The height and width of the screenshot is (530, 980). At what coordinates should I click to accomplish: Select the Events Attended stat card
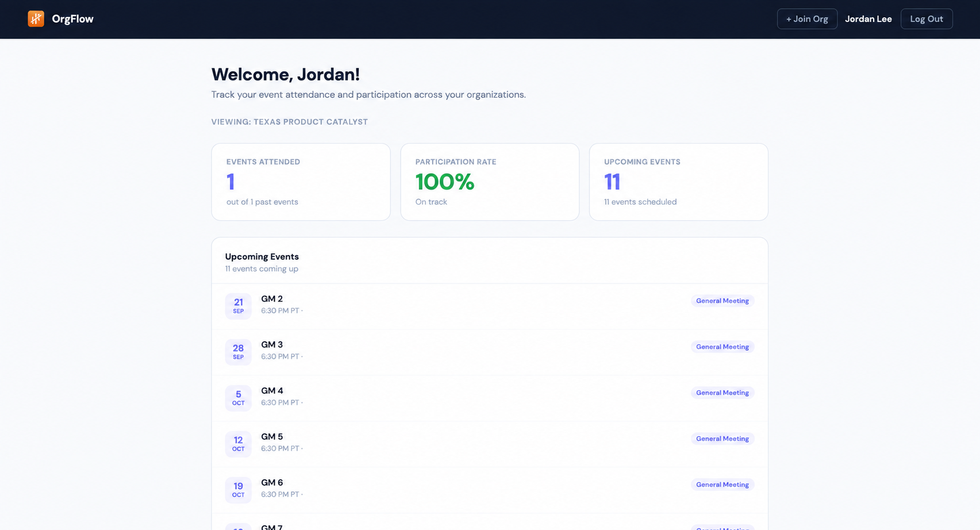tap(301, 182)
